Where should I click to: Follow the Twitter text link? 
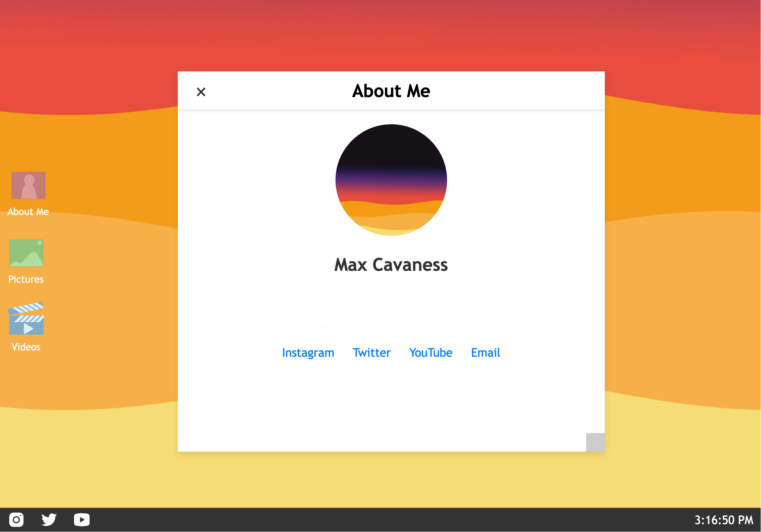click(372, 353)
